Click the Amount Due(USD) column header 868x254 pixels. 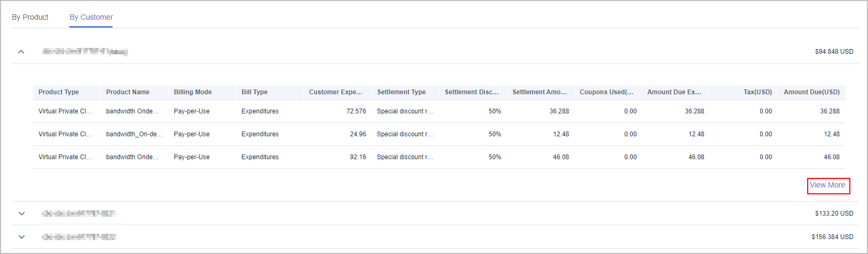pos(811,92)
